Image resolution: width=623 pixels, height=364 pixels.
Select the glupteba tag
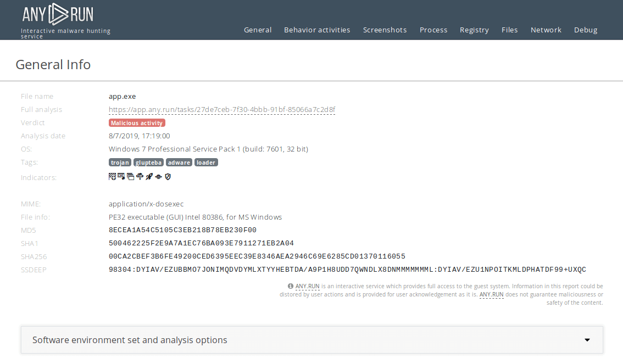tap(148, 163)
